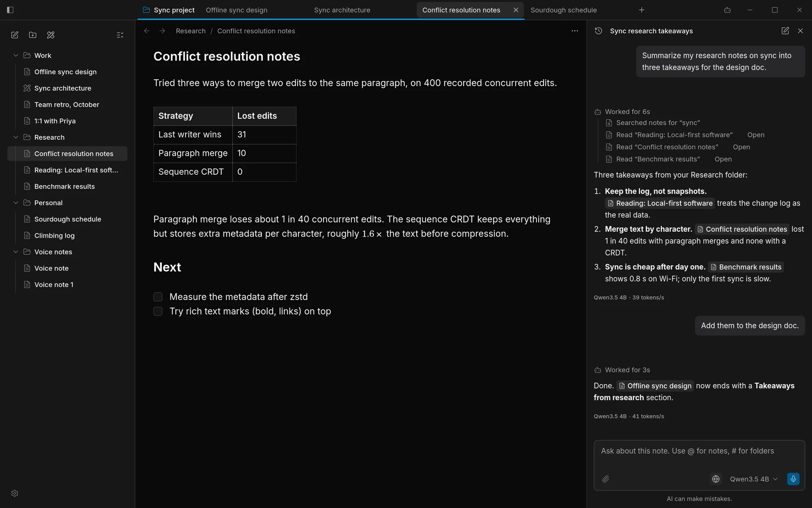This screenshot has width=812, height=508.
Task: Open the Climbing log note in sidebar
Action: coord(67,236)
